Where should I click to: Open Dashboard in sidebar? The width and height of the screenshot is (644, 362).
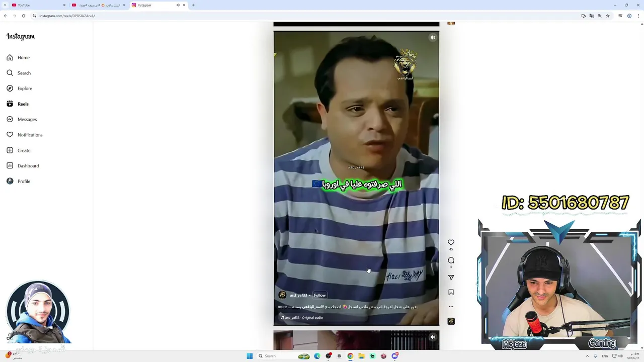click(x=23, y=166)
